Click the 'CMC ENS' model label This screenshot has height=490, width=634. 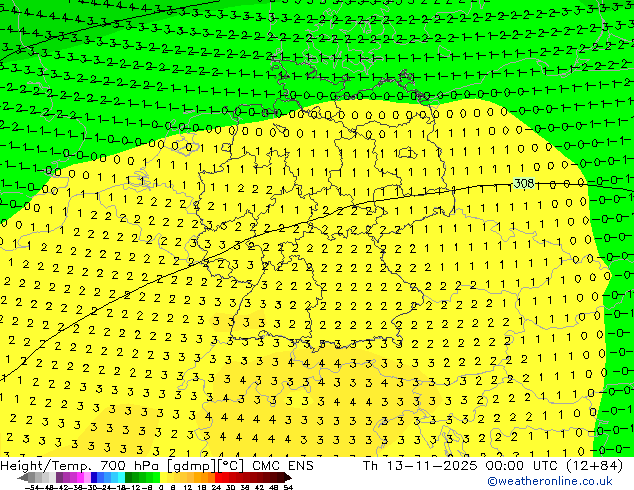[283, 466]
